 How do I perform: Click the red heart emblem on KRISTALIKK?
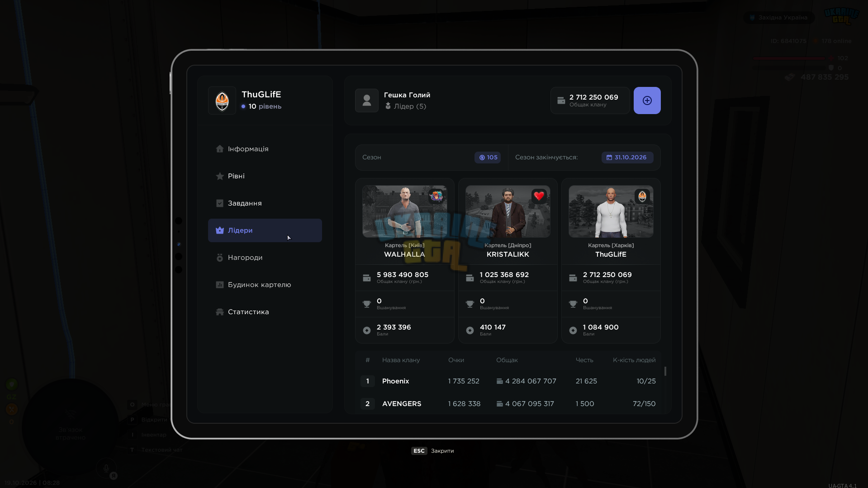(539, 196)
